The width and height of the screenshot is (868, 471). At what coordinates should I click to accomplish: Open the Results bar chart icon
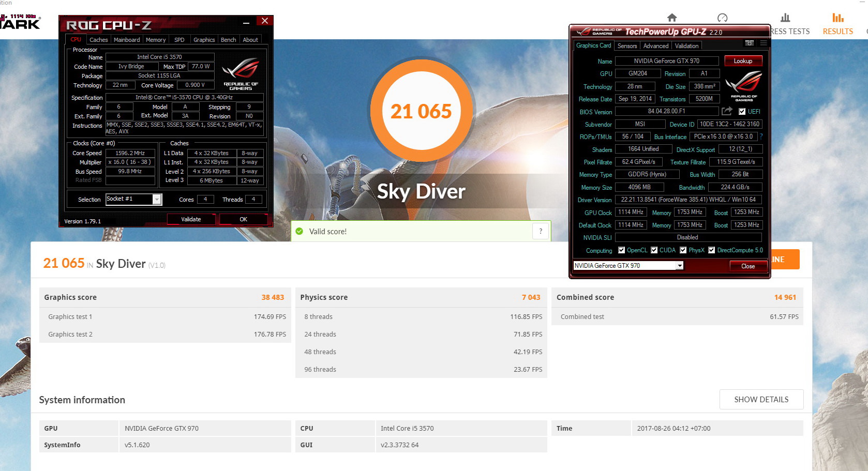(x=838, y=18)
